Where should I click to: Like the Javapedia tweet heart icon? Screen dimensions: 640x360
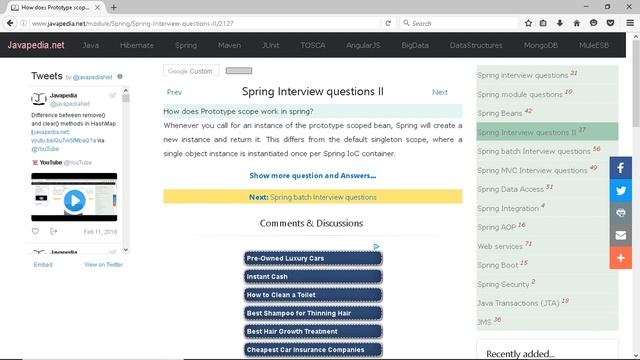36,231
